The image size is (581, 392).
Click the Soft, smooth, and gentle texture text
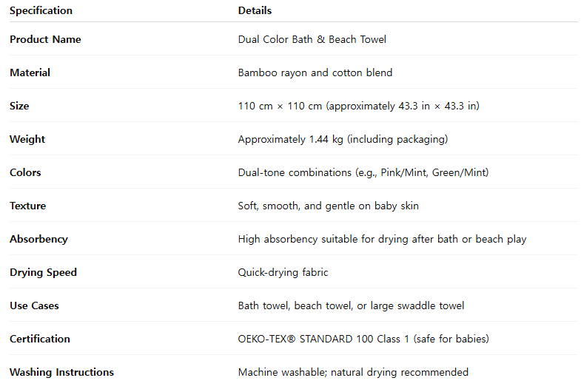click(328, 206)
